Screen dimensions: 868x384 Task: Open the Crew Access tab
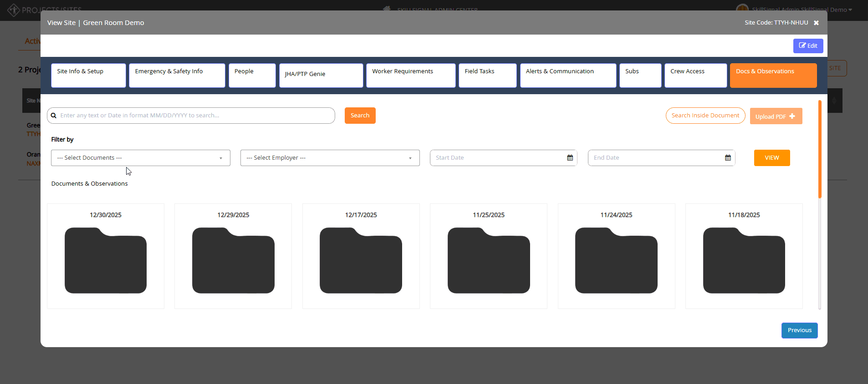(x=696, y=76)
